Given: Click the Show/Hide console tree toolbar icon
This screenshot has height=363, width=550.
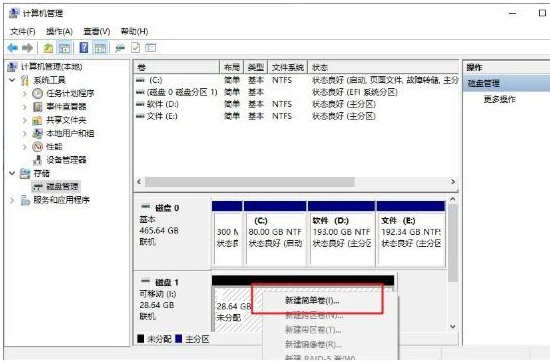Looking at the screenshot, I should [65, 48].
